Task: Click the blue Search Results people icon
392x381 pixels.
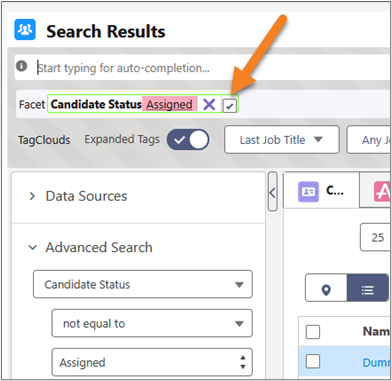Action: point(25,30)
